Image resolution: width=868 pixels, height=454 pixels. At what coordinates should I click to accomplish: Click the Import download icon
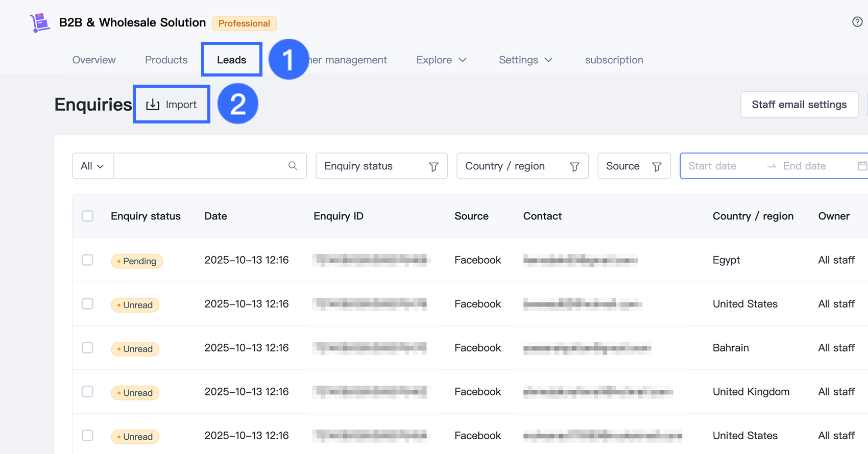tap(153, 105)
